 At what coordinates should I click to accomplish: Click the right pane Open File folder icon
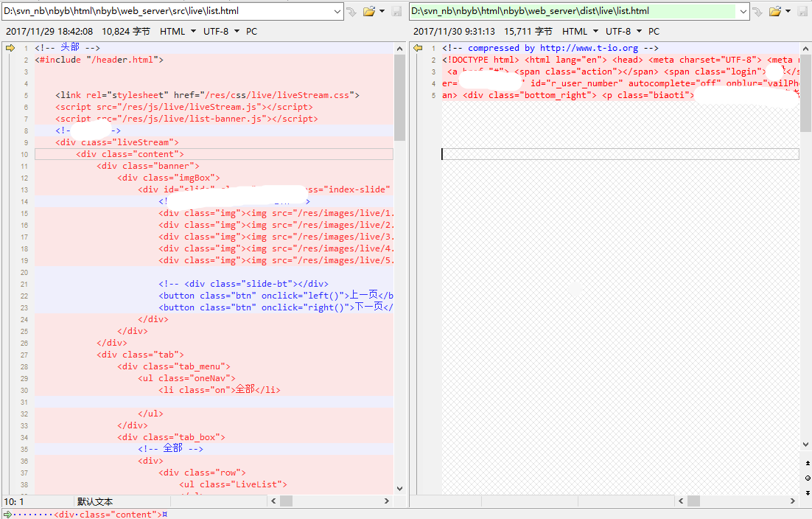pyautogui.click(x=774, y=11)
